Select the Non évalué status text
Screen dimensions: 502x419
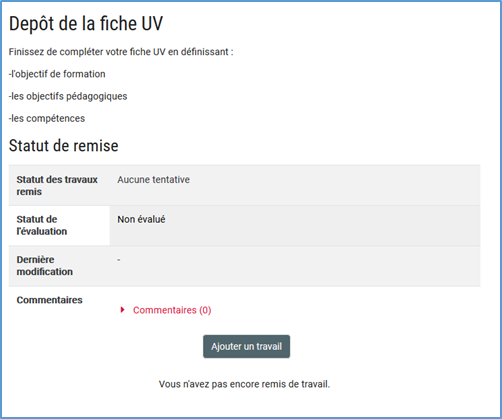point(141,219)
